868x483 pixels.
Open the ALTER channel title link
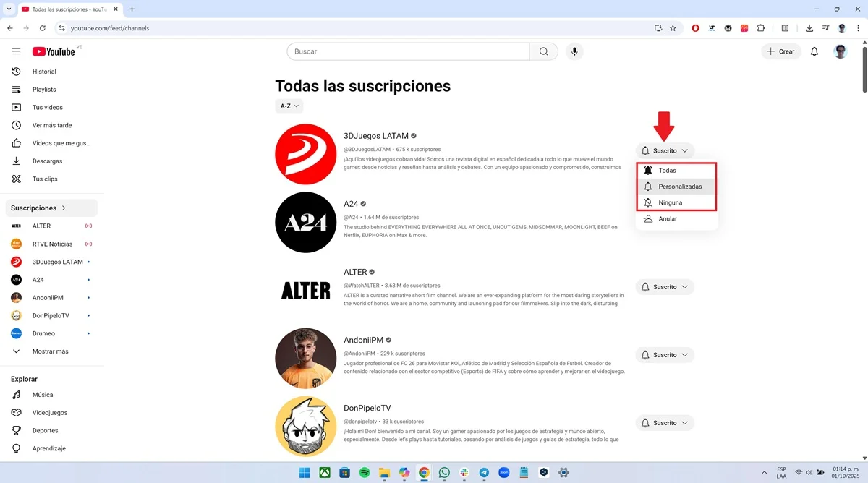(355, 272)
